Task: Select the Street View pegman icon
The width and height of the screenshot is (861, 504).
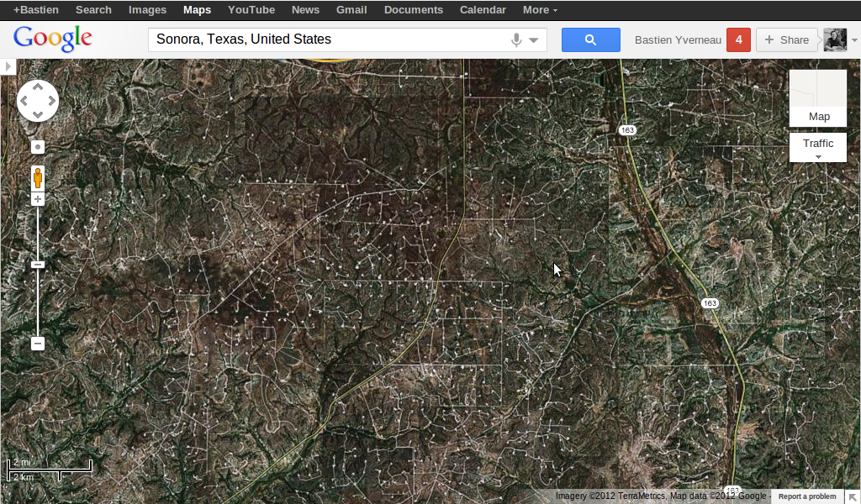Action: [38, 177]
